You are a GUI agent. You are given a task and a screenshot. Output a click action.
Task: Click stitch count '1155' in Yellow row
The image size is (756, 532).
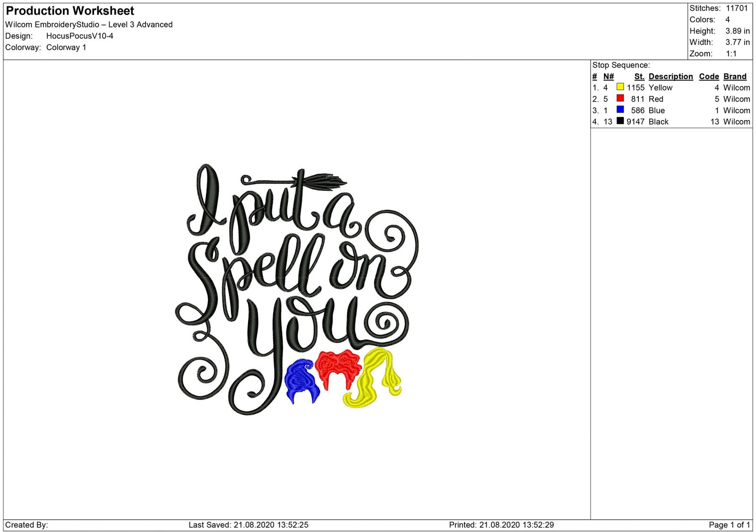click(x=636, y=88)
